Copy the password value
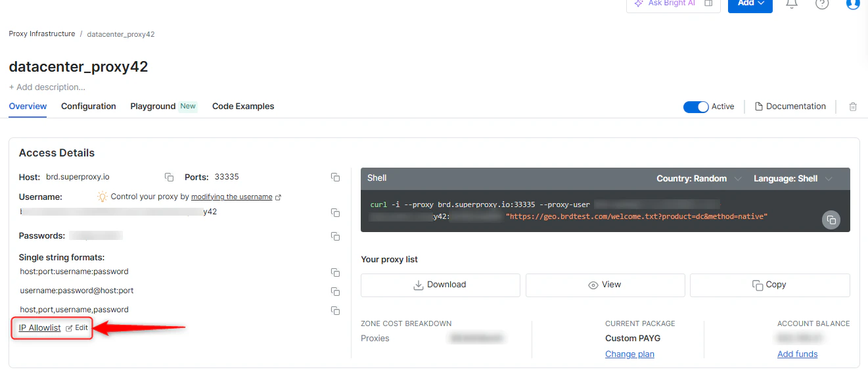Viewport: 868px width, 380px height. tap(335, 236)
